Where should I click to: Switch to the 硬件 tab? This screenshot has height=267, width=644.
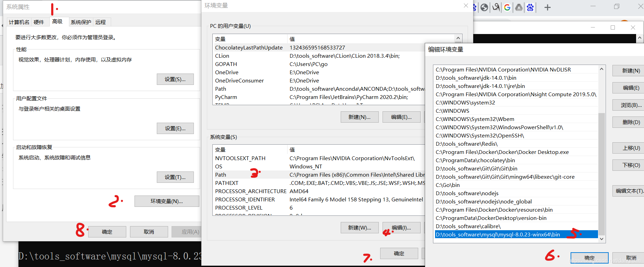39,22
